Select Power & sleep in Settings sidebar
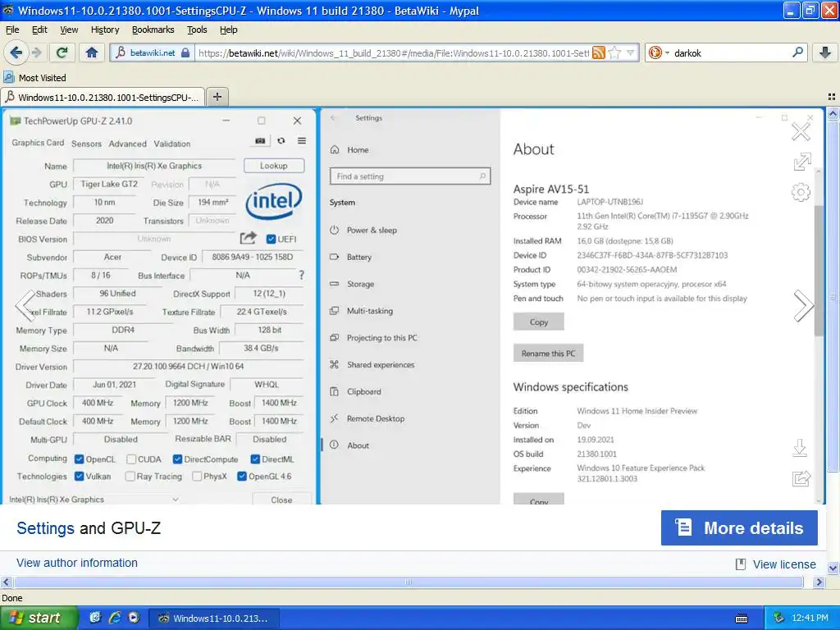840x630 pixels. (x=372, y=230)
